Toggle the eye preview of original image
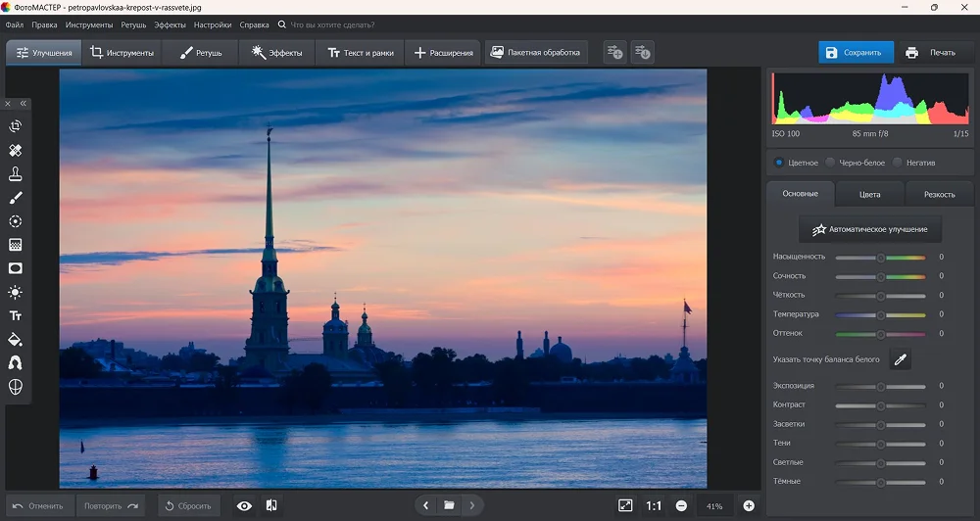 point(244,505)
